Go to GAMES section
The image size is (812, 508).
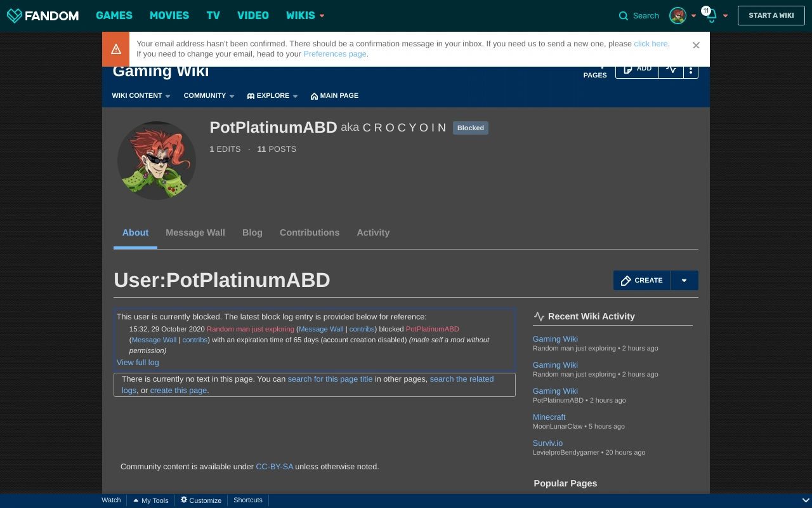(x=114, y=15)
